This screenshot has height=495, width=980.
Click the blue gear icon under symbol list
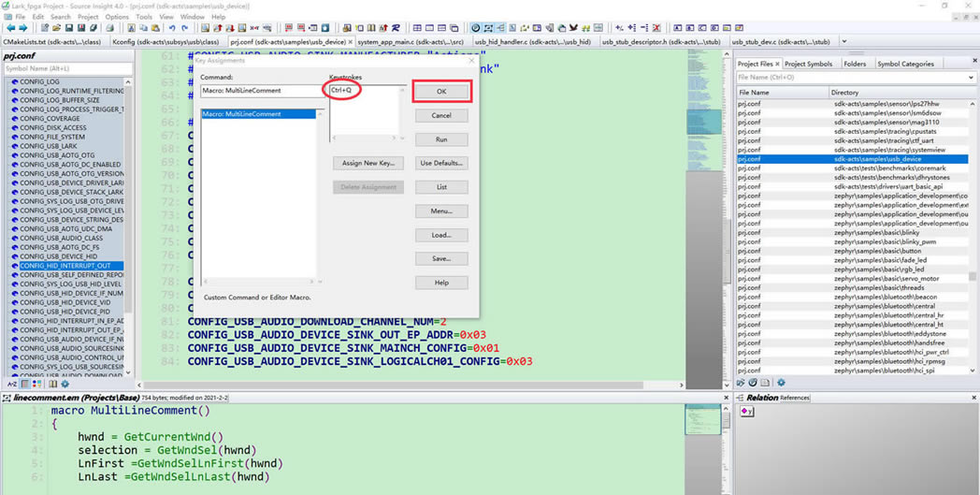[65, 384]
